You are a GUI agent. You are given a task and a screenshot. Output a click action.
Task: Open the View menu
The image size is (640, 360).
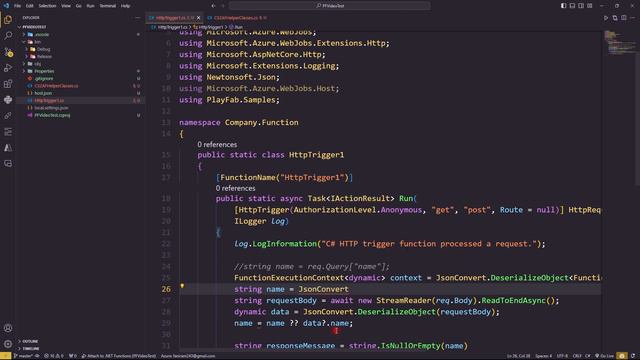[x=66, y=6]
